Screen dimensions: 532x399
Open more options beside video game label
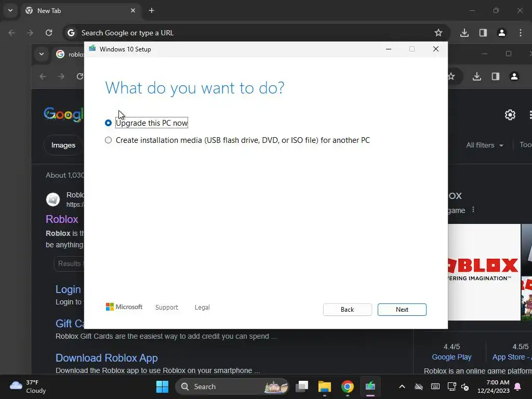(x=473, y=210)
